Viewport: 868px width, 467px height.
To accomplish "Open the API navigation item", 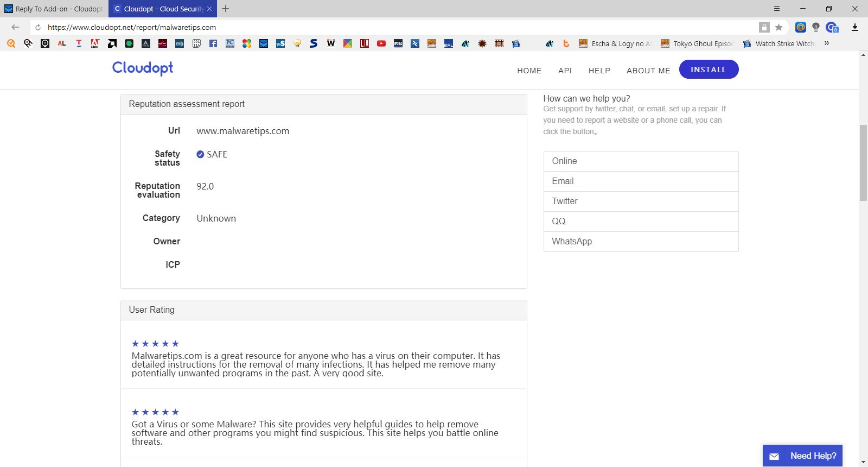I will click(565, 71).
